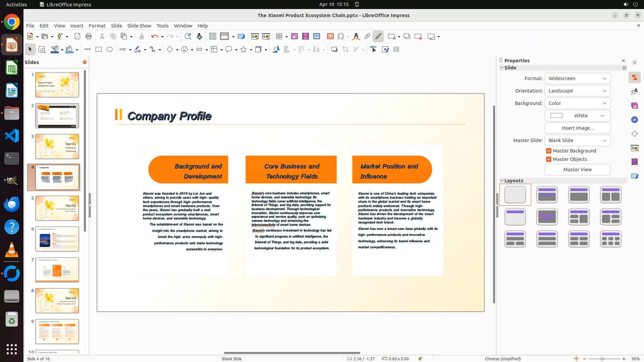Close the Slides panel with the red button
The height and width of the screenshot is (362, 644).
(x=85, y=62)
